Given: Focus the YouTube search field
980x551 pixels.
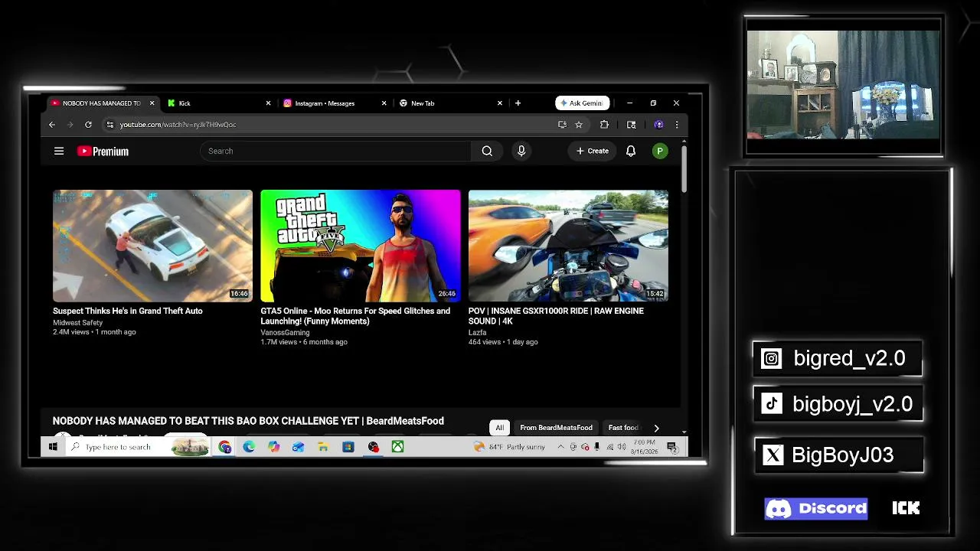Looking at the screenshot, I should 335,151.
